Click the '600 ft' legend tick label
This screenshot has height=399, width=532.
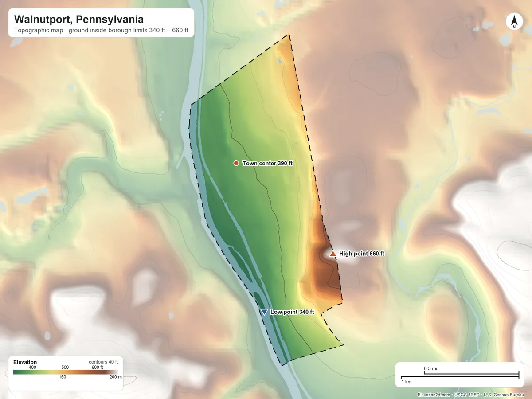click(x=97, y=367)
